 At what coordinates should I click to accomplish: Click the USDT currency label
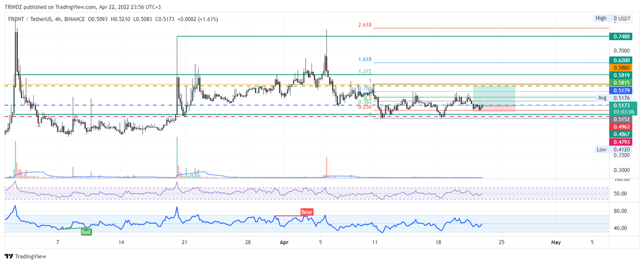coord(625,19)
